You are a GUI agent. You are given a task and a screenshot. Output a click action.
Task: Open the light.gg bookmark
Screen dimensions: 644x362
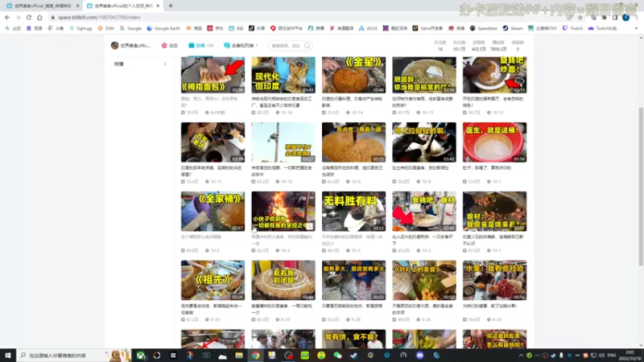(81, 28)
